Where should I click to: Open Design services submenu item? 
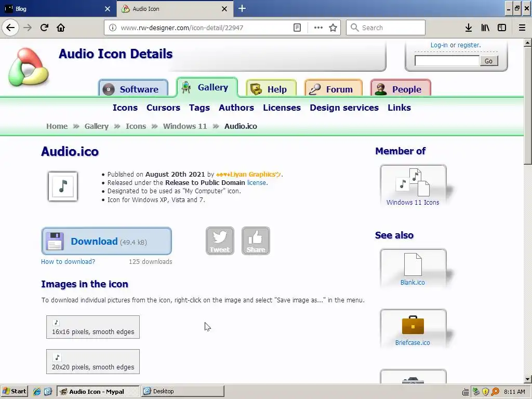point(344,108)
